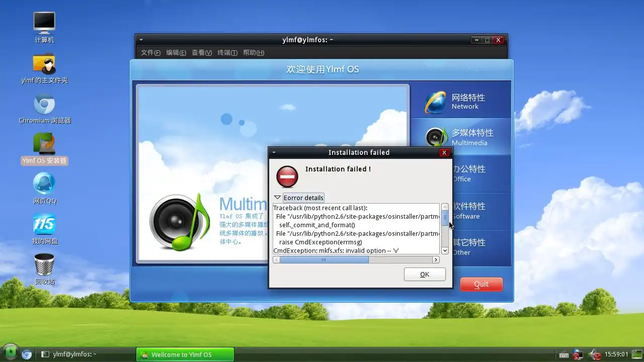
Task: Click the large speaker and music note image
Action: click(179, 222)
